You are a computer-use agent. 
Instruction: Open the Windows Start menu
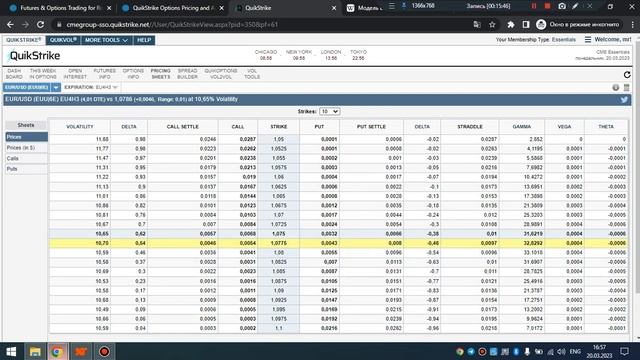pos(11,351)
